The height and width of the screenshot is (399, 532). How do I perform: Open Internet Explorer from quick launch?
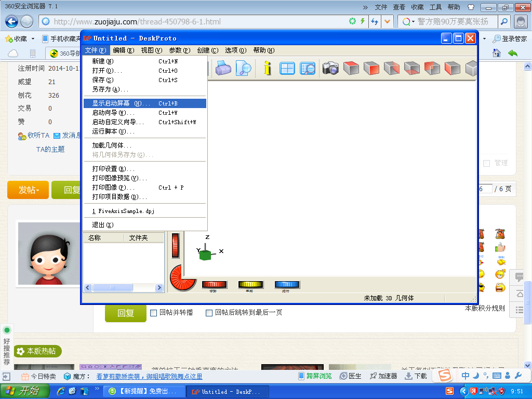61,391
